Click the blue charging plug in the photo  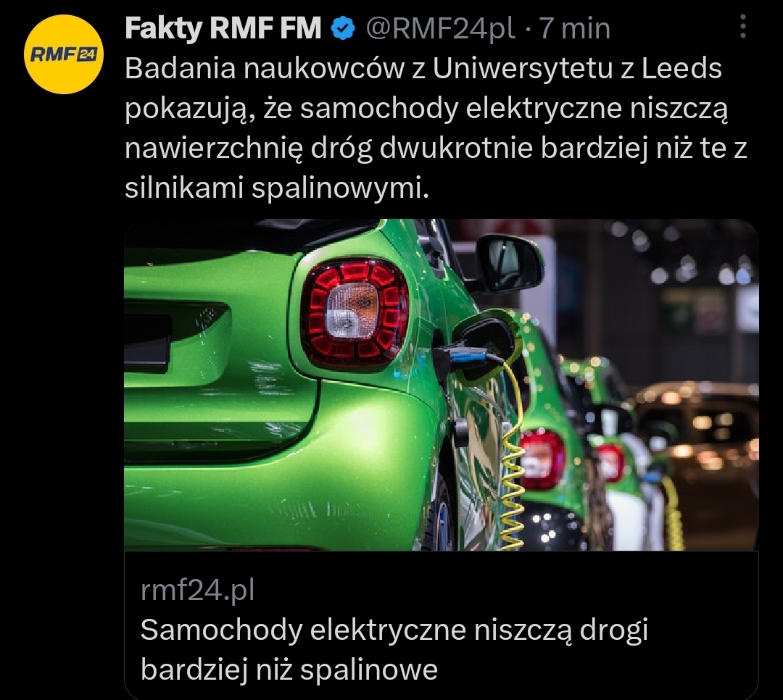click(x=467, y=356)
